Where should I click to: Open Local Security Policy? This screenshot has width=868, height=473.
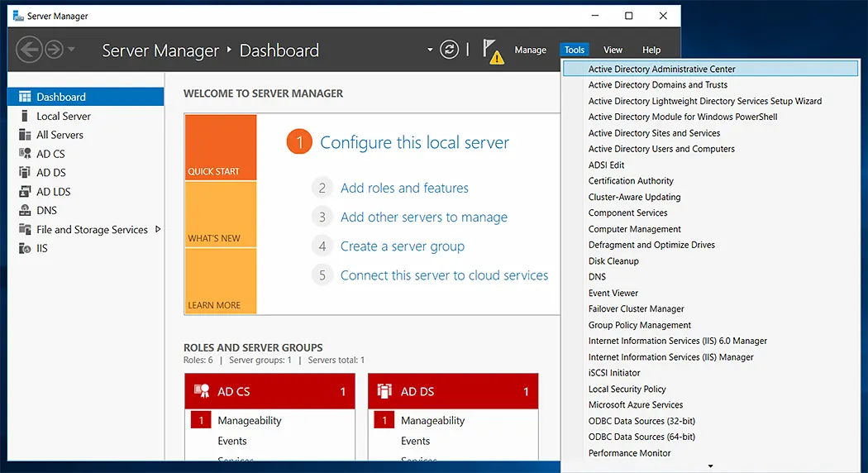[x=710, y=389]
